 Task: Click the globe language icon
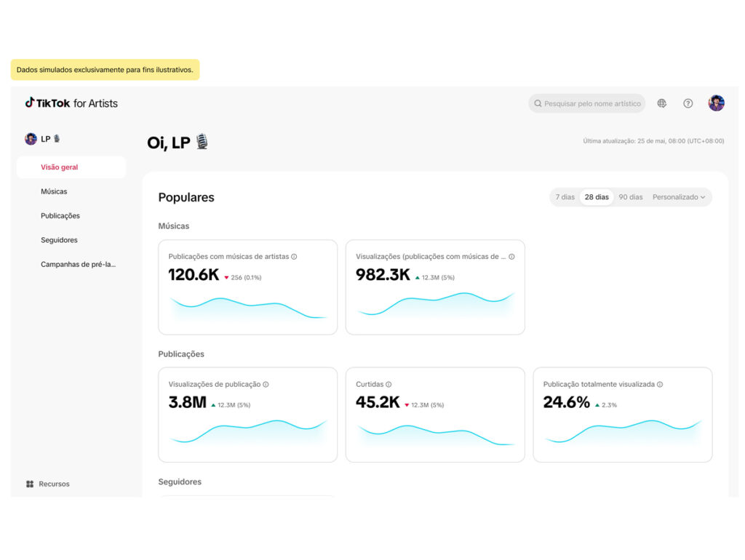coord(661,103)
